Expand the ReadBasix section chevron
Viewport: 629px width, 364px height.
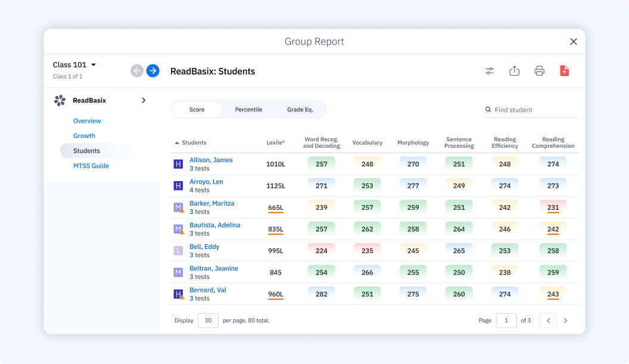[x=143, y=100]
